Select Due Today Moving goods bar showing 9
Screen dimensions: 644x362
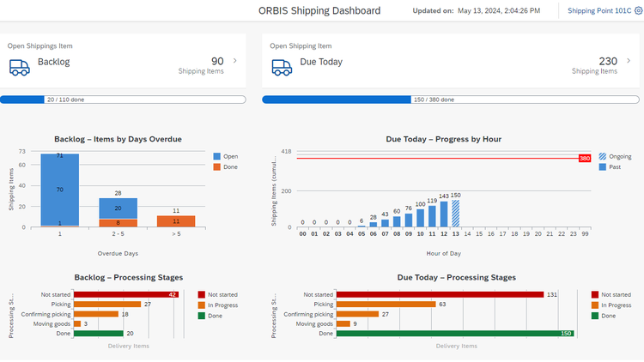pyautogui.click(x=343, y=324)
